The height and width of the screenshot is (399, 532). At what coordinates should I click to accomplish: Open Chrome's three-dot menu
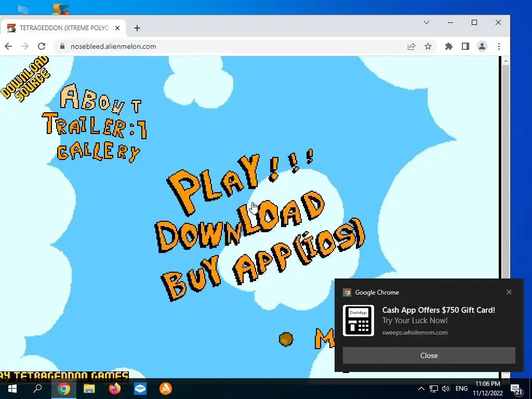pyautogui.click(x=499, y=46)
